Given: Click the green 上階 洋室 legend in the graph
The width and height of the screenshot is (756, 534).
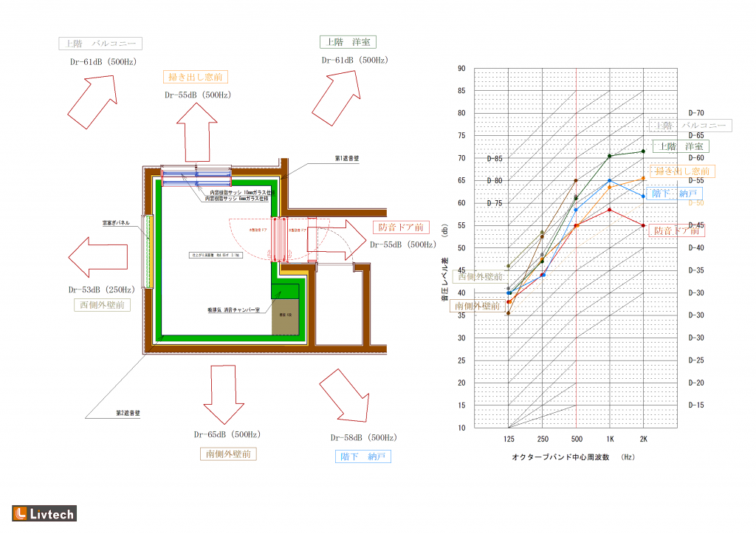Looking at the screenshot, I should [681, 146].
